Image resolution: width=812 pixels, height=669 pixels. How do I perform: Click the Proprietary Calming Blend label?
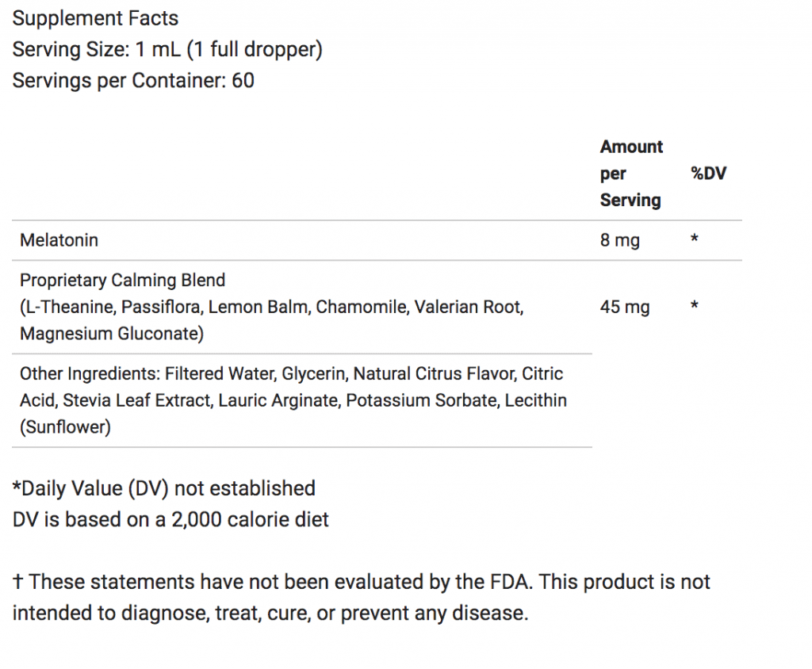pos(123,280)
